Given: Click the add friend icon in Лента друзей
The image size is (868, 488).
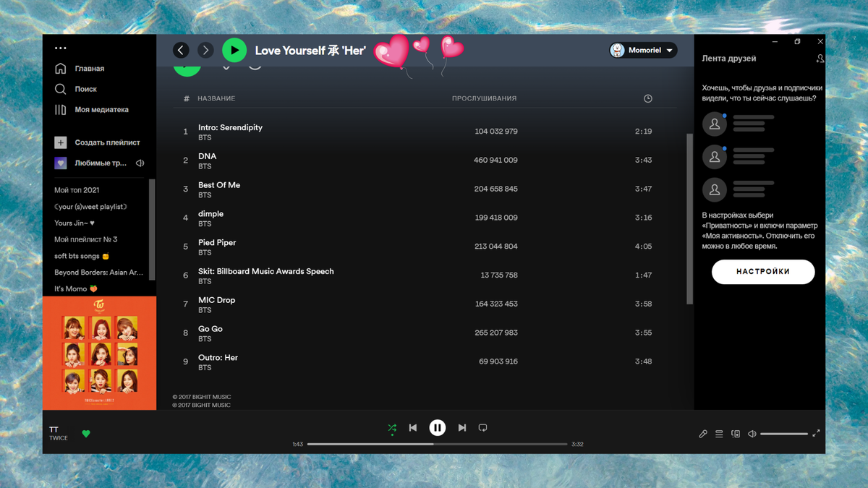Looking at the screenshot, I should pyautogui.click(x=820, y=59).
